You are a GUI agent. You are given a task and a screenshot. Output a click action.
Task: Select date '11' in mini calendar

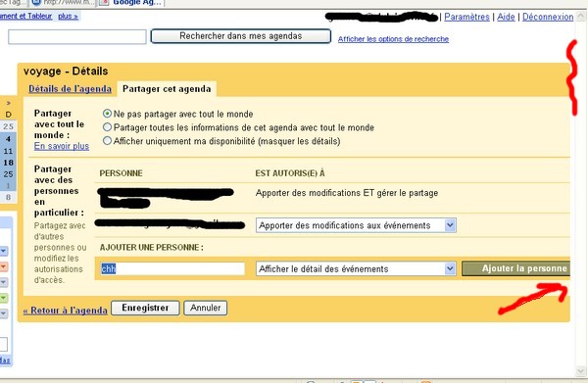tap(8, 151)
